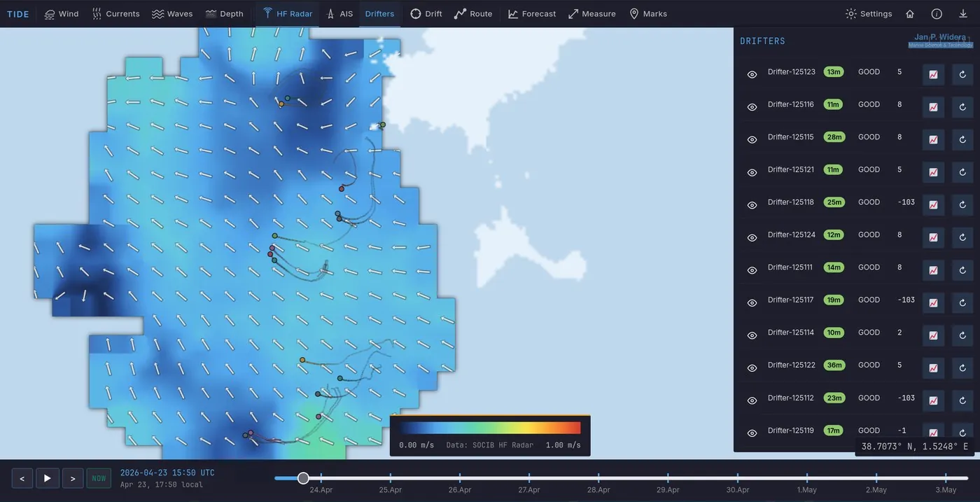
Task: Click the download icon
Action: 963,13
